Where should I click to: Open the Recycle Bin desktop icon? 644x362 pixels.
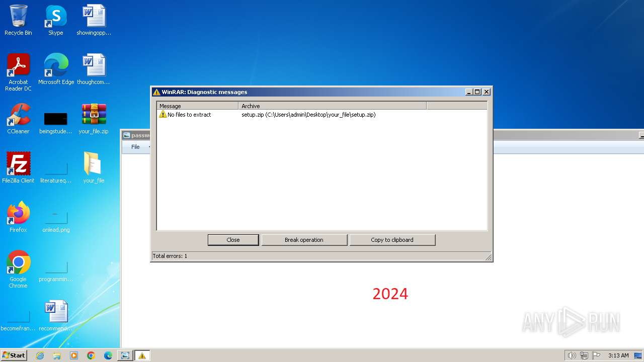coord(18,20)
